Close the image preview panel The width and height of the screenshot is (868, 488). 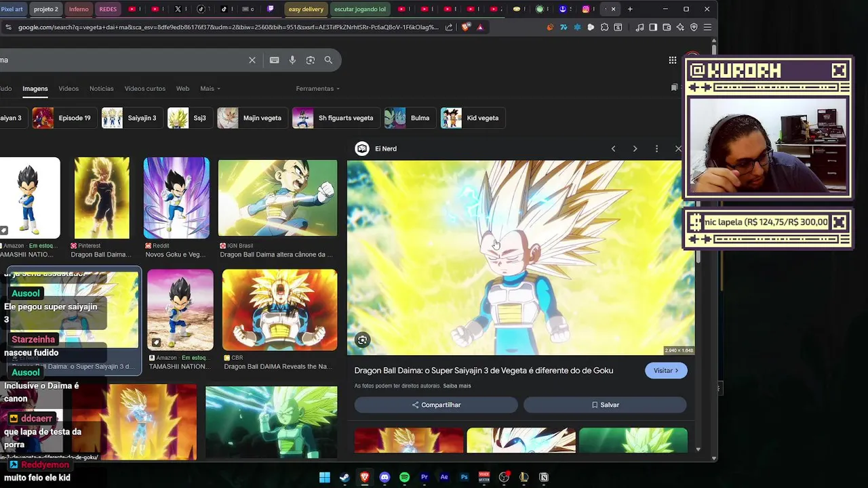[x=677, y=148]
